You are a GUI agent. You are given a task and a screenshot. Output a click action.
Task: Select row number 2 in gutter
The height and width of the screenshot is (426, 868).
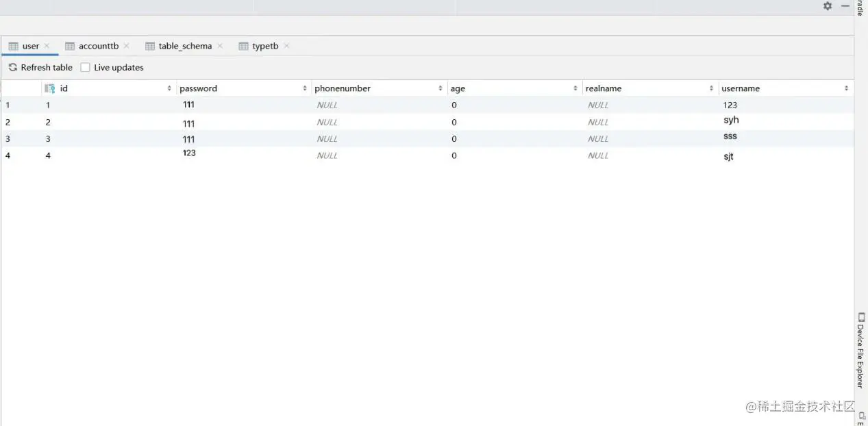point(8,122)
